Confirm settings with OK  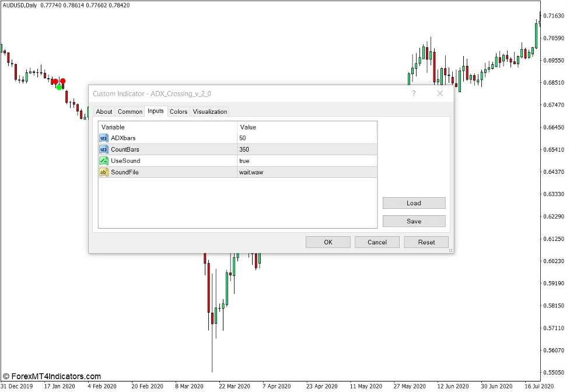click(327, 242)
